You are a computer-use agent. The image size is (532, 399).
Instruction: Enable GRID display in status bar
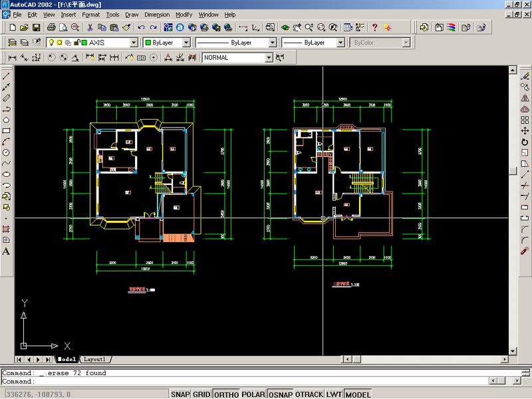click(x=202, y=394)
